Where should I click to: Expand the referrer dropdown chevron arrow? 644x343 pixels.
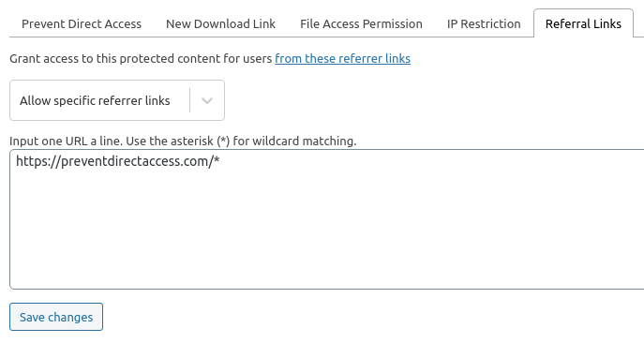pos(207,100)
